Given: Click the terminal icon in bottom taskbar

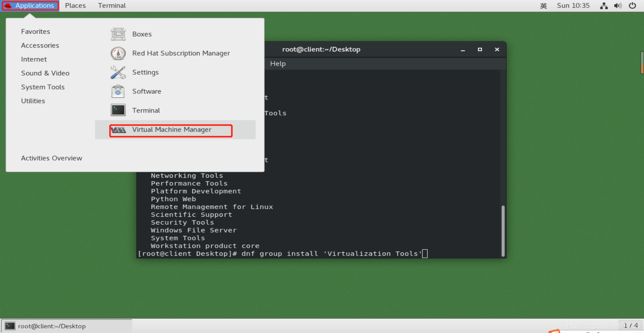Looking at the screenshot, I should 10,326.
